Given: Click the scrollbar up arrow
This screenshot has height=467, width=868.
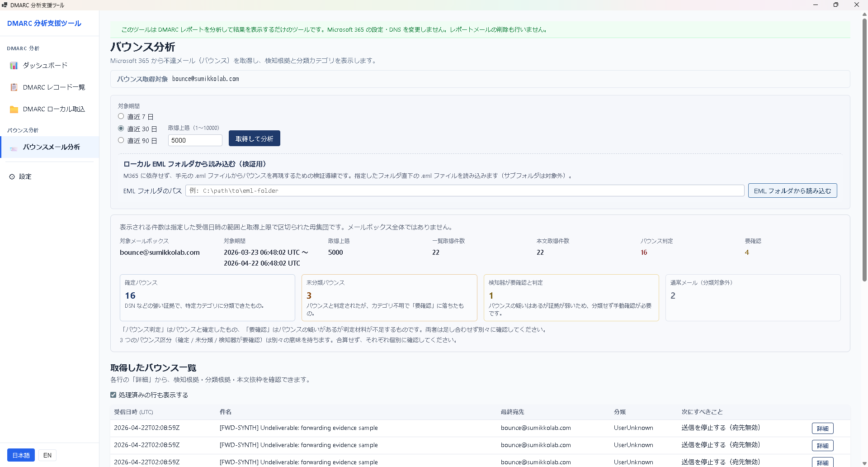Looking at the screenshot, I should 864,14.
